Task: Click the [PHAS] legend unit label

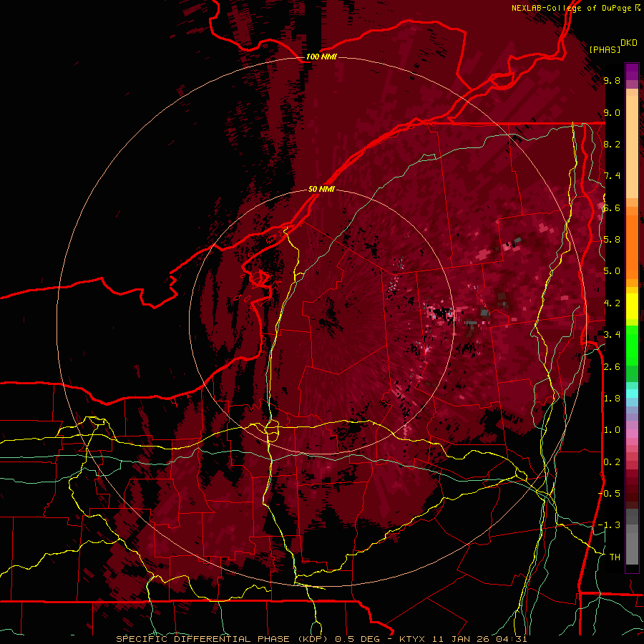Action: click(604, 49)
